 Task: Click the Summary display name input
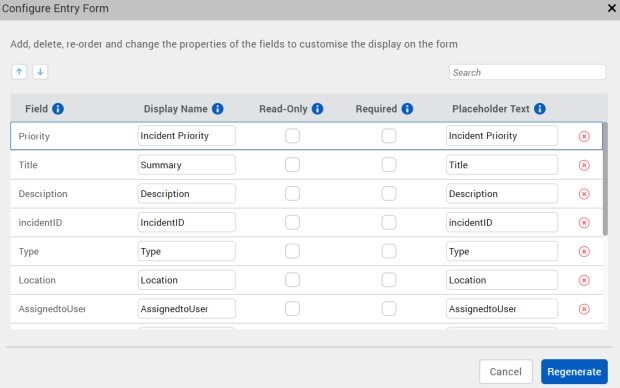187,165
